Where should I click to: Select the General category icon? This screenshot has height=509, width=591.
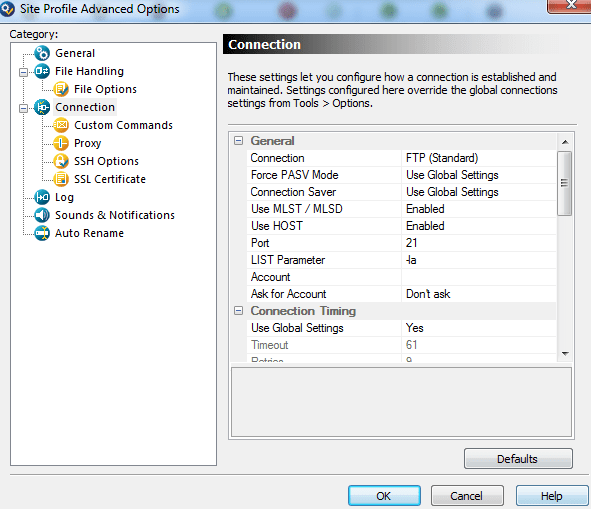(x=42, y=53)
